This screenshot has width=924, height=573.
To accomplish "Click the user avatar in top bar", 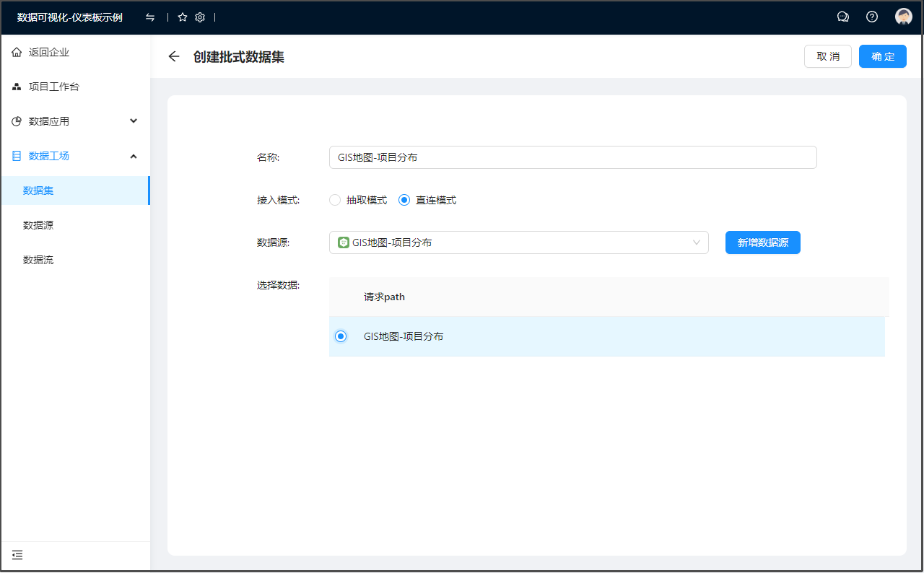I will 903,17.
